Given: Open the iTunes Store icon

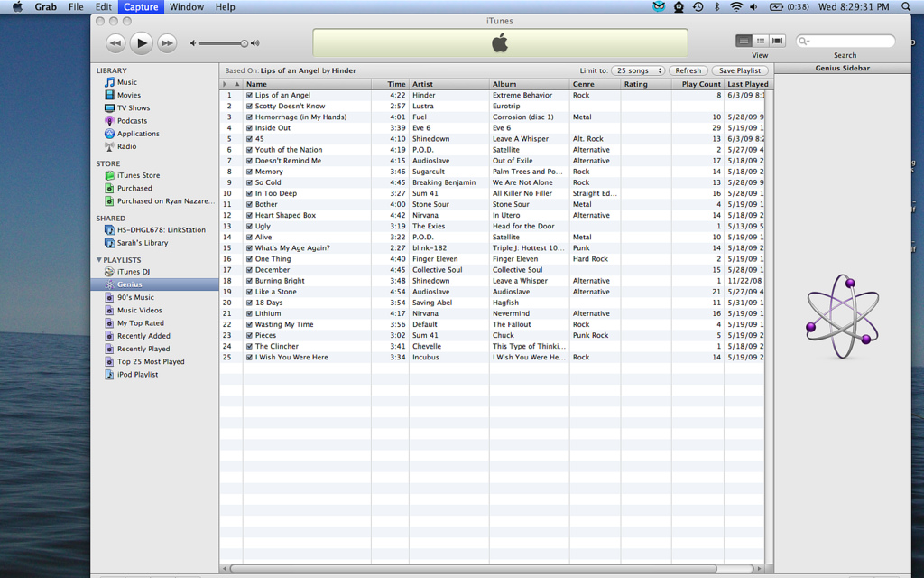Looking at the screenshot, I should (x=109, y=175).
